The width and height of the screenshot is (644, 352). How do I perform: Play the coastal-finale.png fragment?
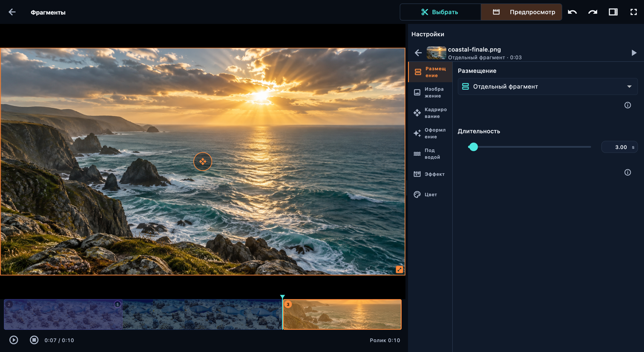coord(634,53)
